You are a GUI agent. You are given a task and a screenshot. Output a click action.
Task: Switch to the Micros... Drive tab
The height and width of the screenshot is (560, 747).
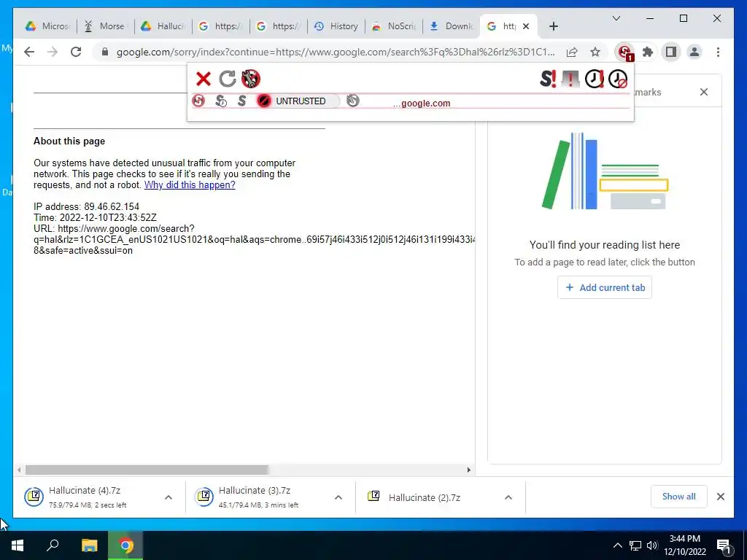(x=48, y=26)
